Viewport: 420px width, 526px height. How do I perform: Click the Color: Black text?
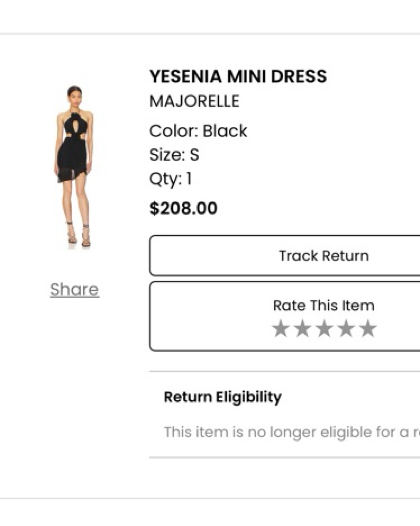coord(198,131)
